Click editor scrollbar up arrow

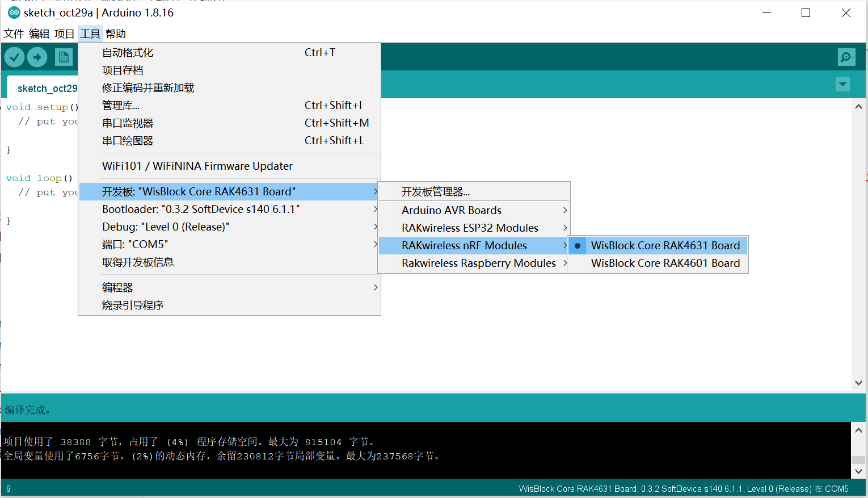click(x=858, y=106)
